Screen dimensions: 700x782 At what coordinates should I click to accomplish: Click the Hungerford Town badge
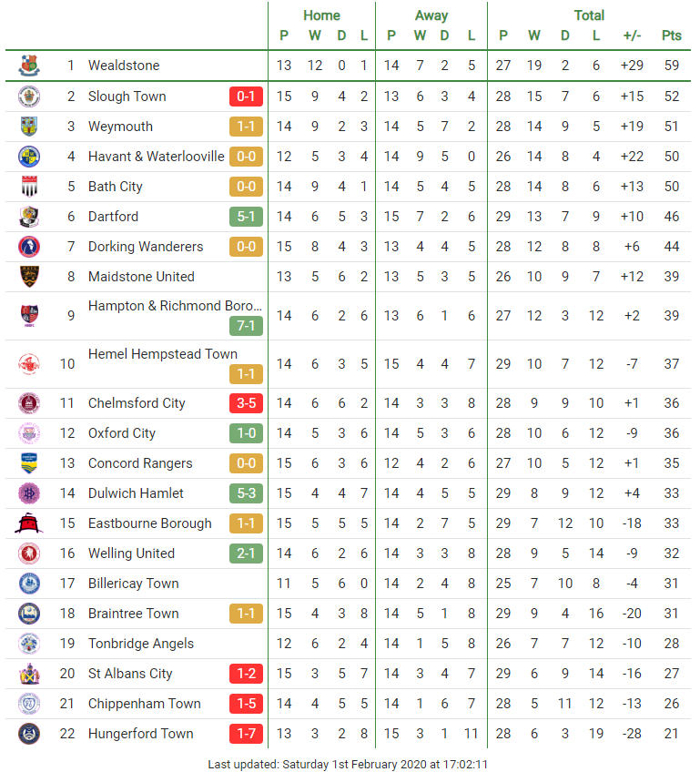[x=29, y=734]
